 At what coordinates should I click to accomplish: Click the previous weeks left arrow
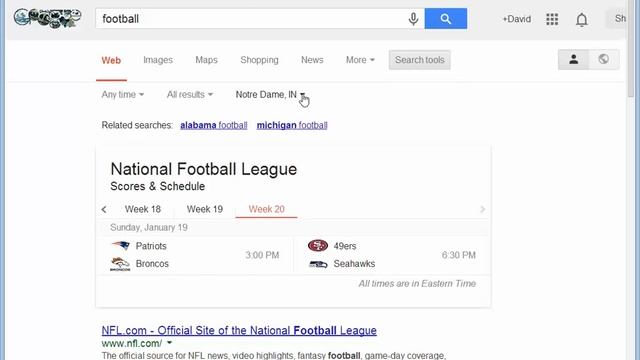pos(104,209)
